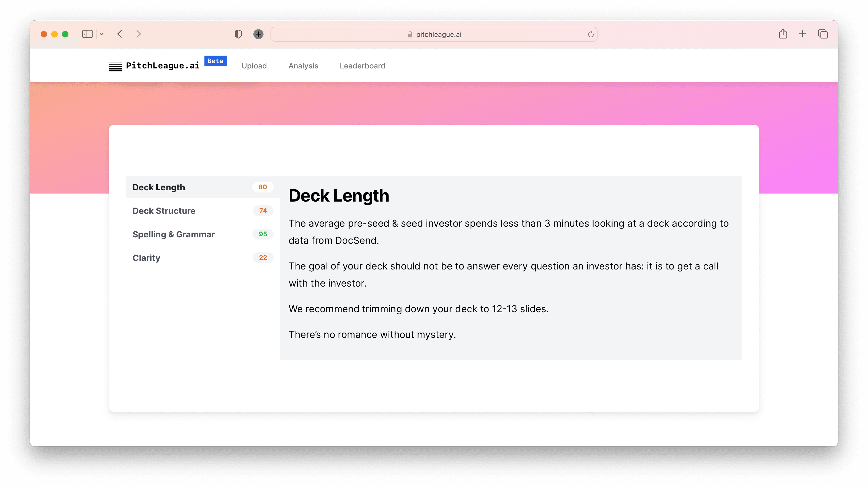Image resolution: width=868 pixels, height=486 pixels.
Task: Go back with the back arrow
Action: pos(120,34)
